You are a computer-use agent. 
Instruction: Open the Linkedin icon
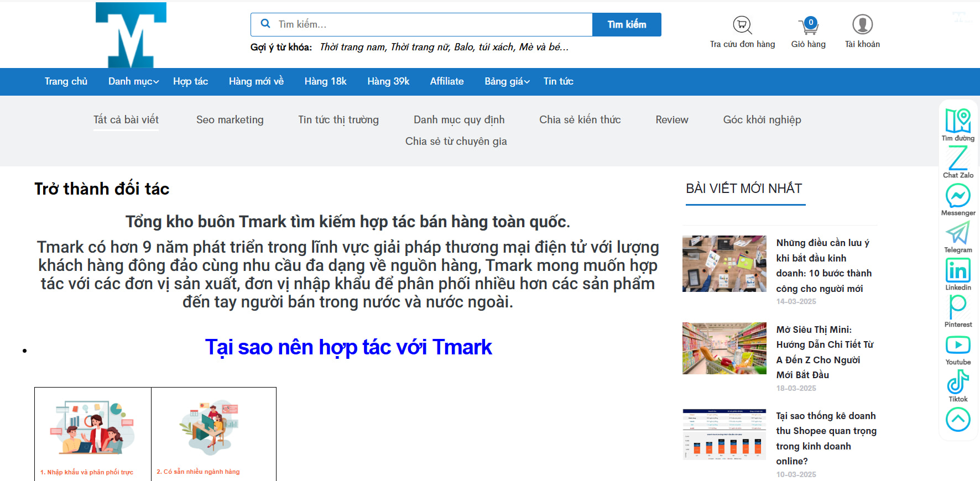click(x=958, y=270)
